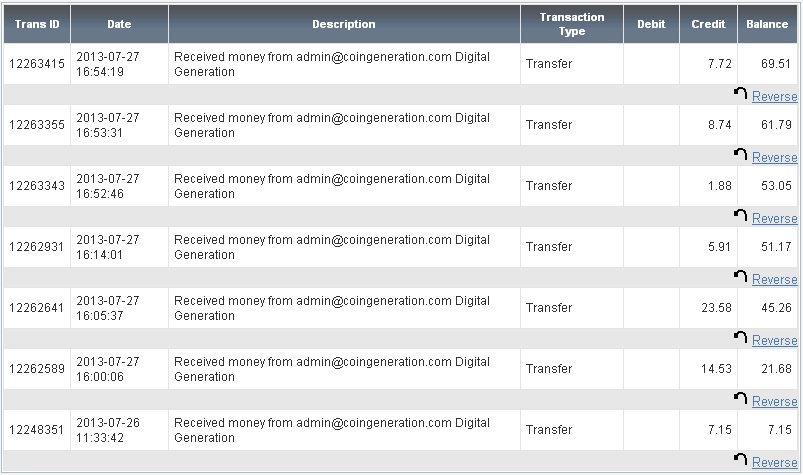Reverse the 23.58 credit transaction
Image resolution: width=803 pixels, height=475 pixels.
tap(774, 341)
